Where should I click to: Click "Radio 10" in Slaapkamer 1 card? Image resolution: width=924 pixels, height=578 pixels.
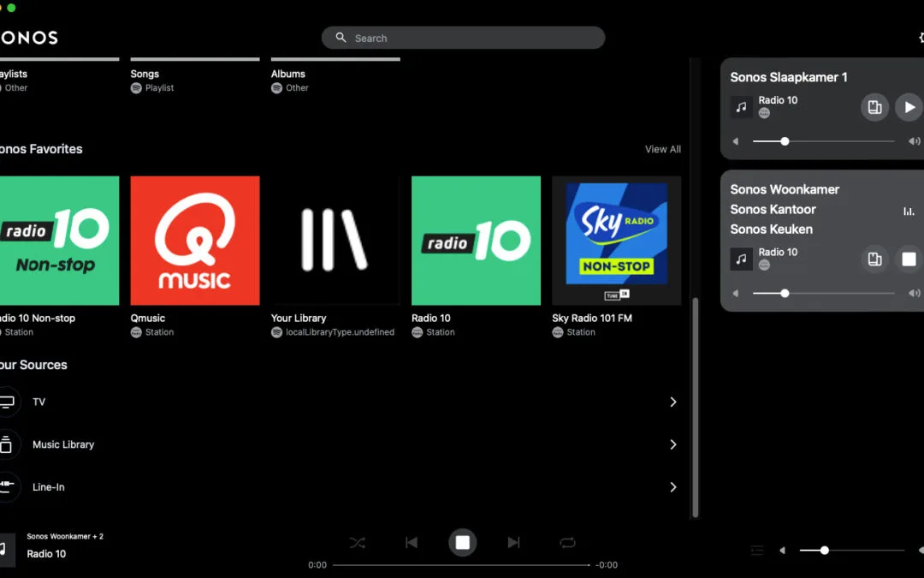(778, 100)
